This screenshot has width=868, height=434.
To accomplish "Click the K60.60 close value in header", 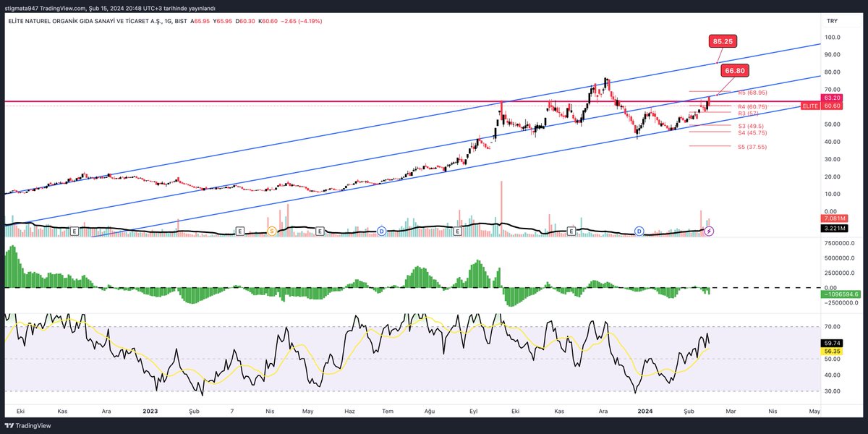I will (x=268, y=22).
